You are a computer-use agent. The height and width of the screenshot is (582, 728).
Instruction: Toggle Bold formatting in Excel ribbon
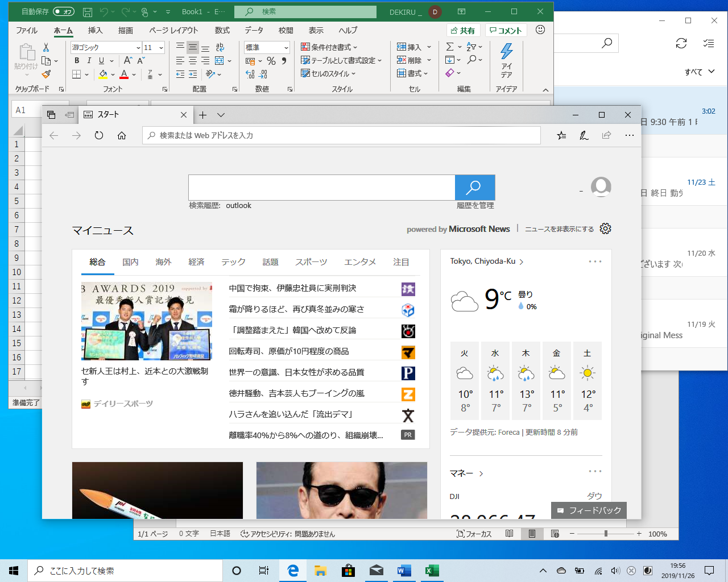coord(77,61)
